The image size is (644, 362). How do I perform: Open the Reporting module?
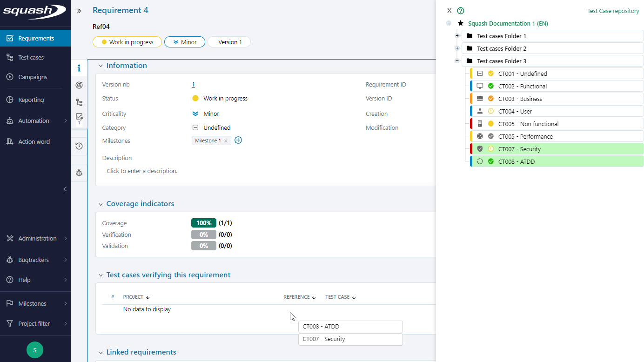coord(30,100)
